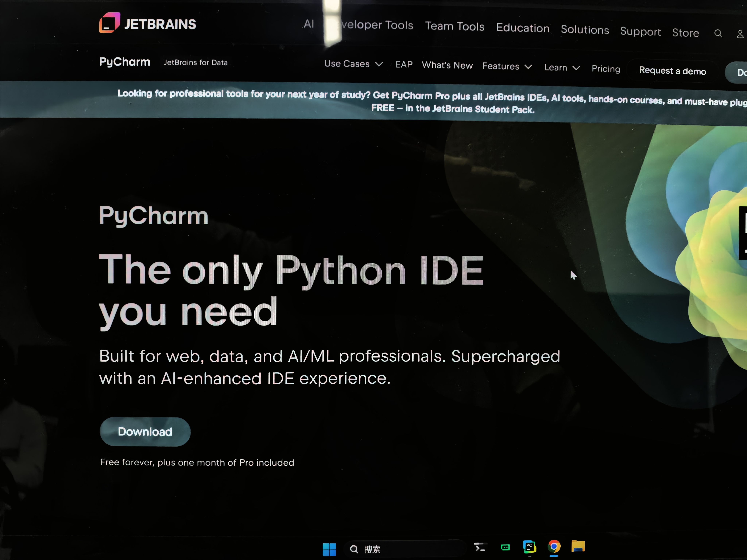Open the Support menu

(x=641, y=31)
